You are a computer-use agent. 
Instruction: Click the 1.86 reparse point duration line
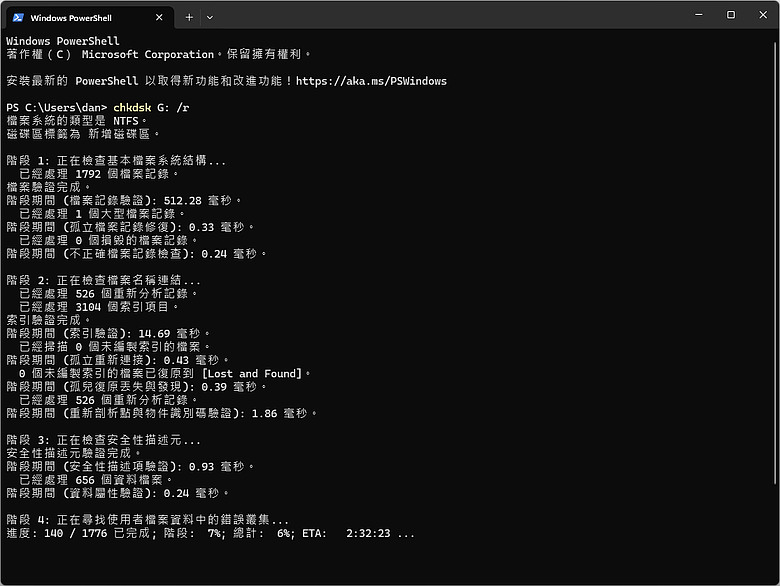[x=162, y=413]
